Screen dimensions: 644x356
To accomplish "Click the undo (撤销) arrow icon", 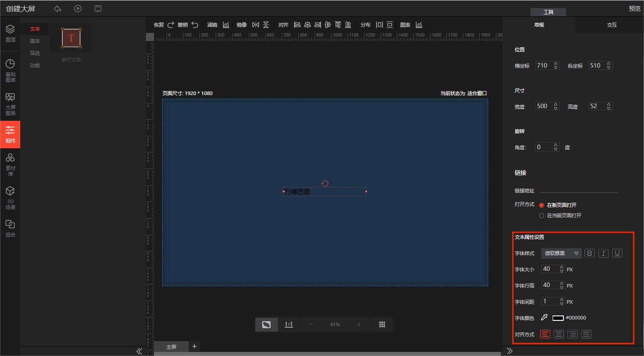I will pos(195,25).
